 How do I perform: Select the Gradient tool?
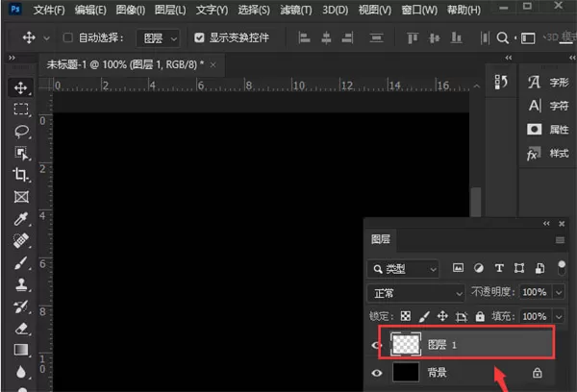click(21, 350)
